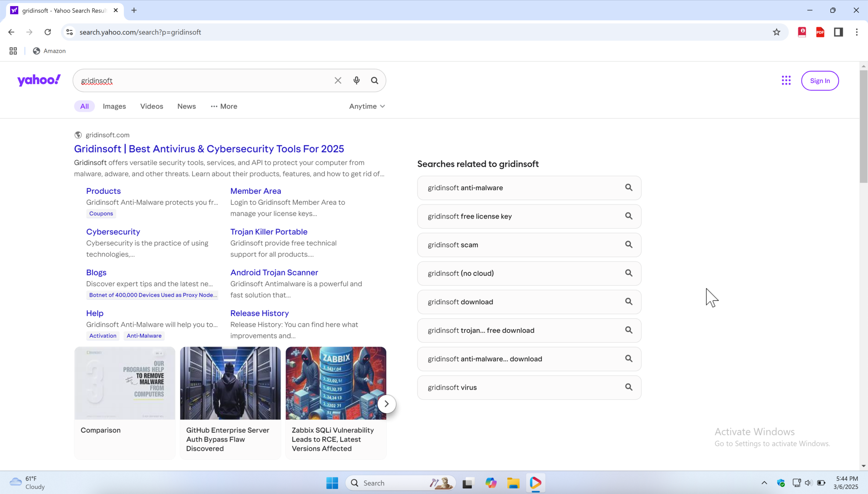This screenshot has height=494, width=868.
Task: Open the Gridinsoft Best Antivirus result link
Action: tap(209, 149)
